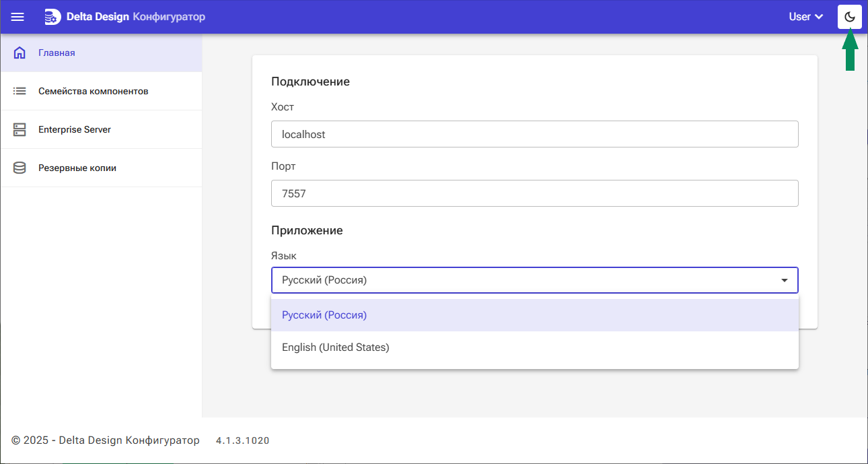Open the User account menu

tap(799, 17)
